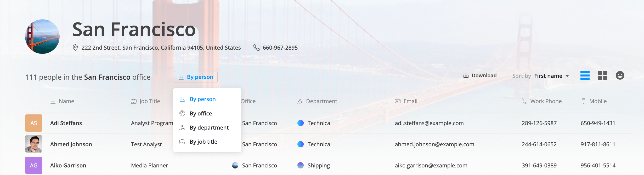
Task: Click the AG avatar for Aiko Garrison
Action: coord(34,165)
